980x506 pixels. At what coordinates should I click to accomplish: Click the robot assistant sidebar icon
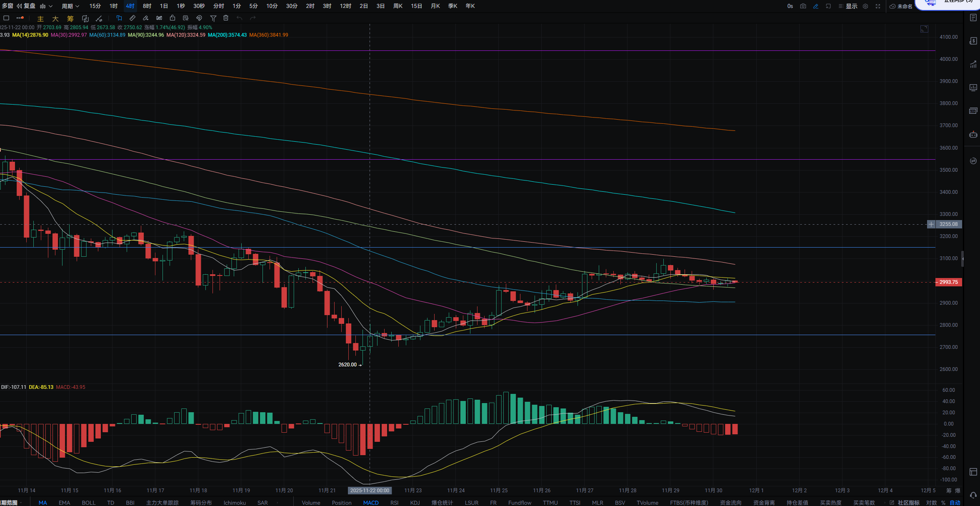click(973, 135)
